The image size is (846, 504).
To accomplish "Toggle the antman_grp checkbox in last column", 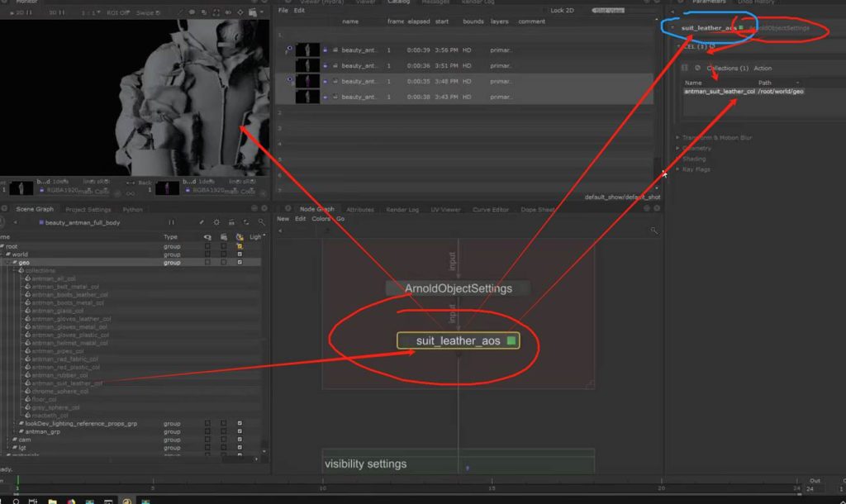I will [x=240, y=431].
